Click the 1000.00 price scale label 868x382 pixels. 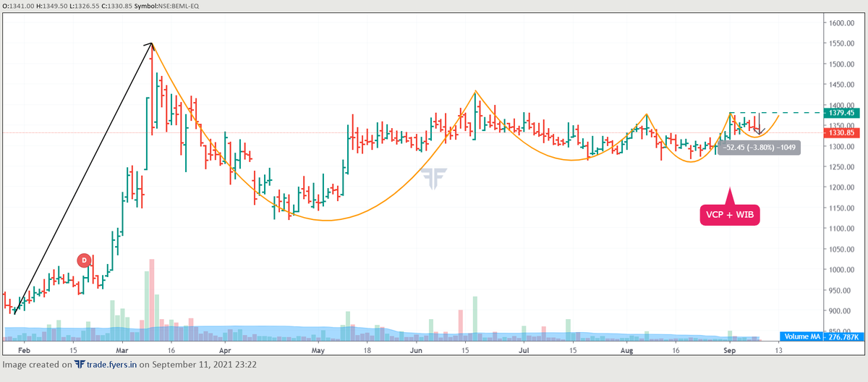click(x=843, y=270)
